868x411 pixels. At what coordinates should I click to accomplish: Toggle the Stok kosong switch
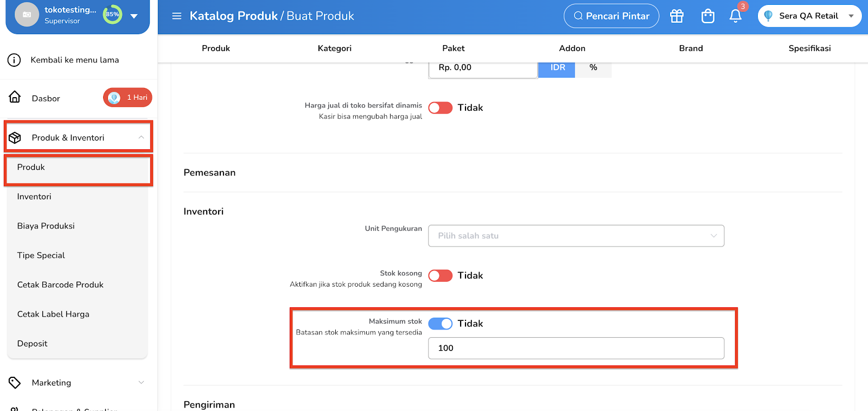[x=441, y=275]
